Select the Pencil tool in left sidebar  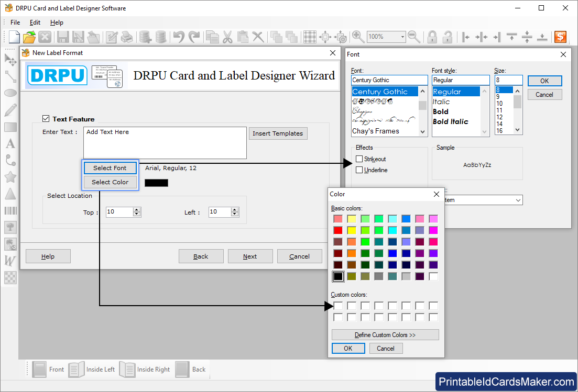coord(10,110)
